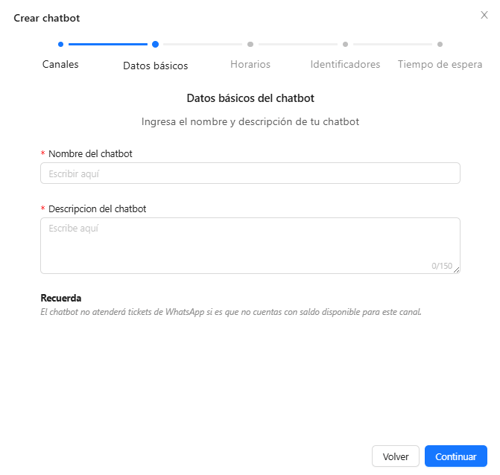Close the Crear chatbot dialog
This screenshot has height=475, width=500.
tap(484, 15)
